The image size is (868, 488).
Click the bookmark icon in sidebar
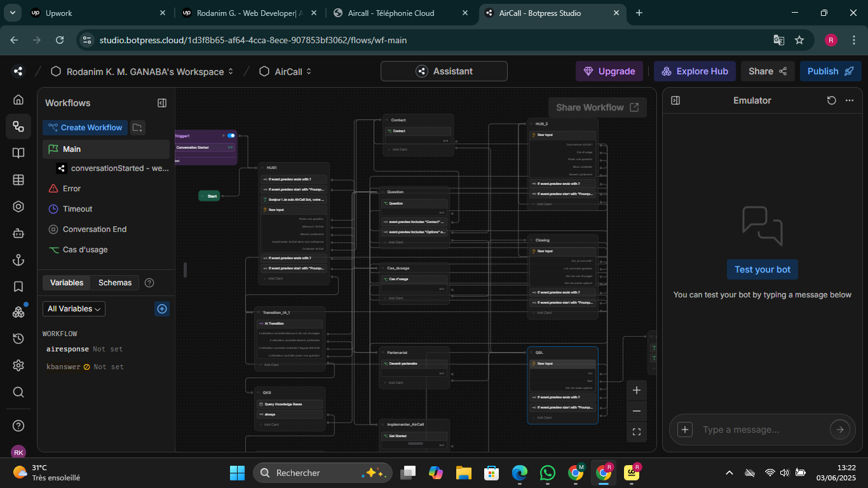(18, 287)
